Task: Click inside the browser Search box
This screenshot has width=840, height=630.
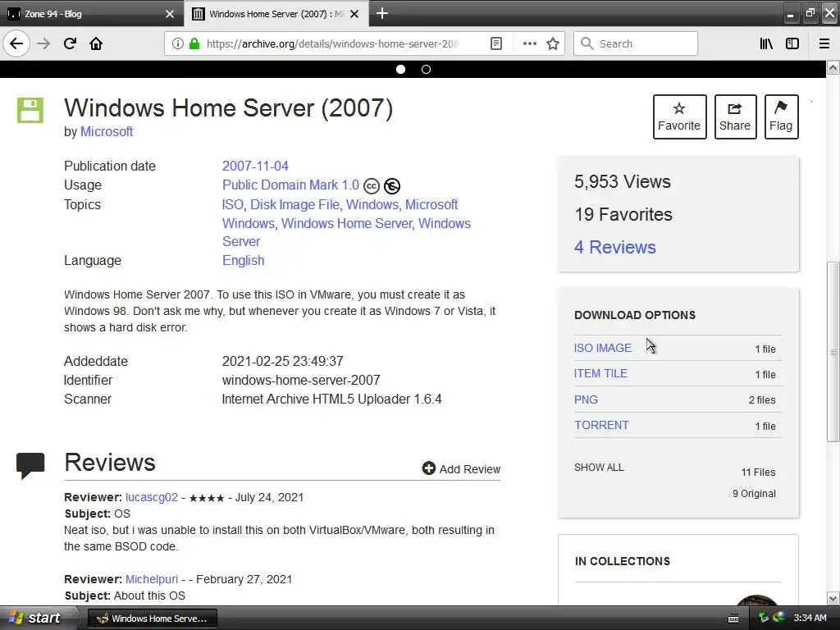Action: 636,43
